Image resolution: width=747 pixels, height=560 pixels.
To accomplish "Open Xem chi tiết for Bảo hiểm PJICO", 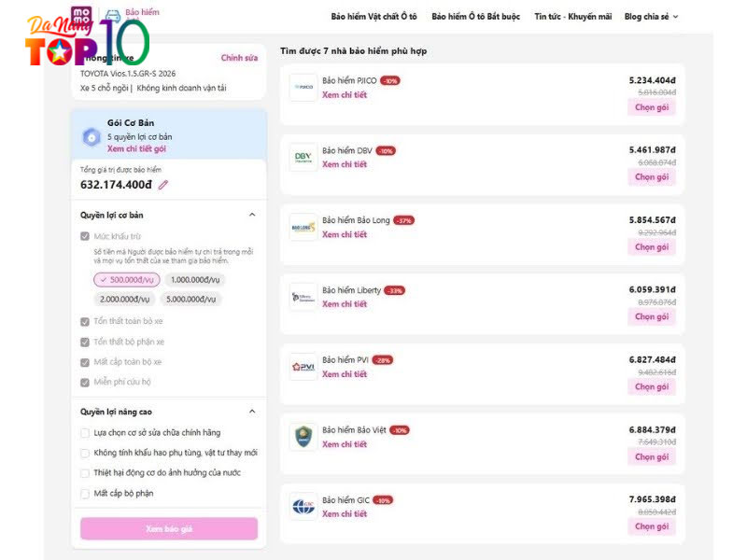I will (x=345, y=95).
